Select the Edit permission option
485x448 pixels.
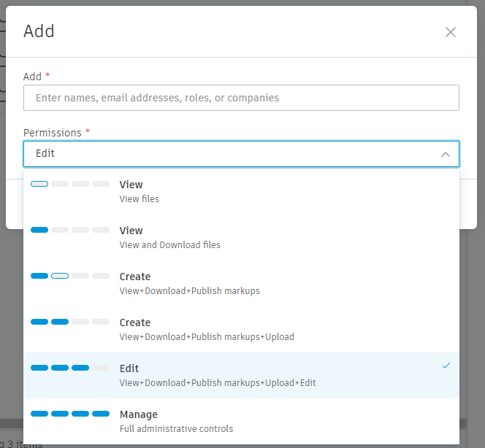(x=241, y=375)
